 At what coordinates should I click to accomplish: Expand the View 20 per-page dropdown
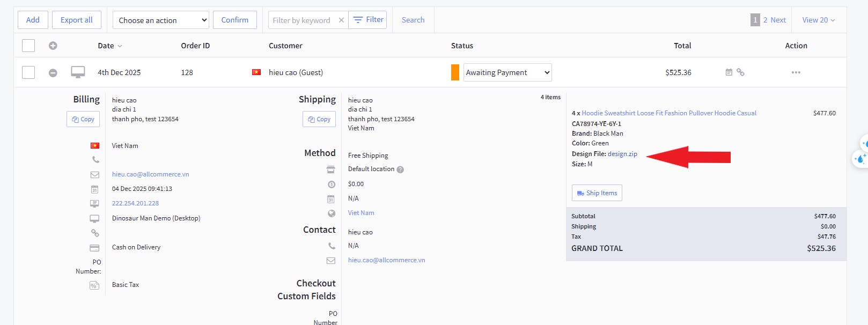point(818,20)
